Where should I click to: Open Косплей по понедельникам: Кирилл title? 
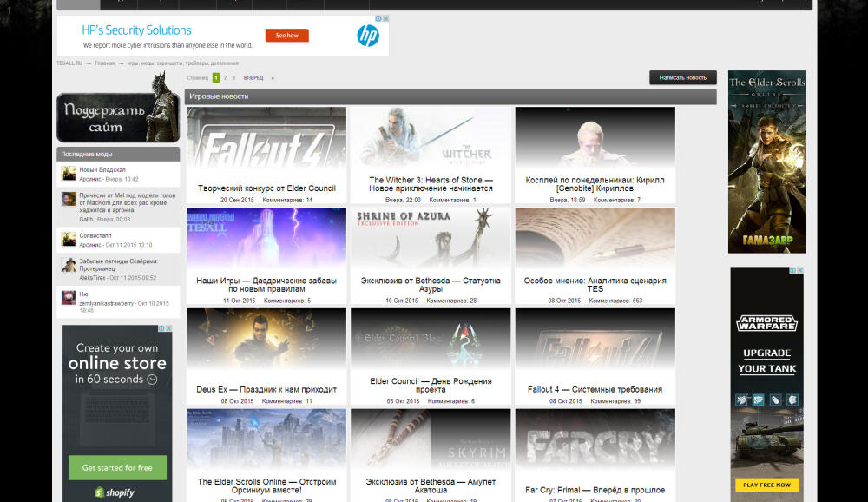tap(595, 184)
